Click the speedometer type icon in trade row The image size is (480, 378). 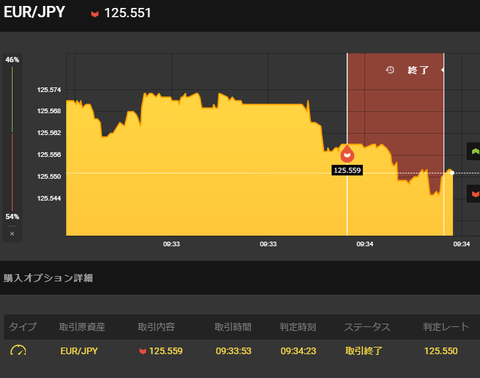[x=18, y=351]
